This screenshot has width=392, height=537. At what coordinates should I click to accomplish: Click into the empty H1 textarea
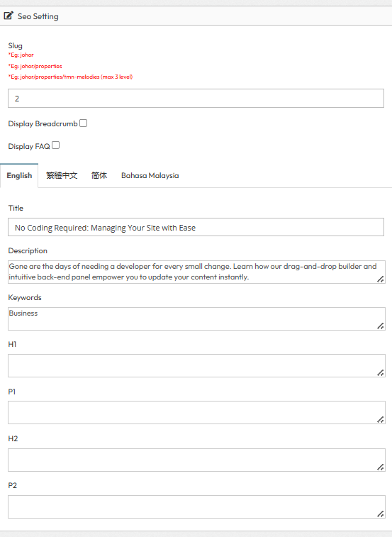point(196,366)
